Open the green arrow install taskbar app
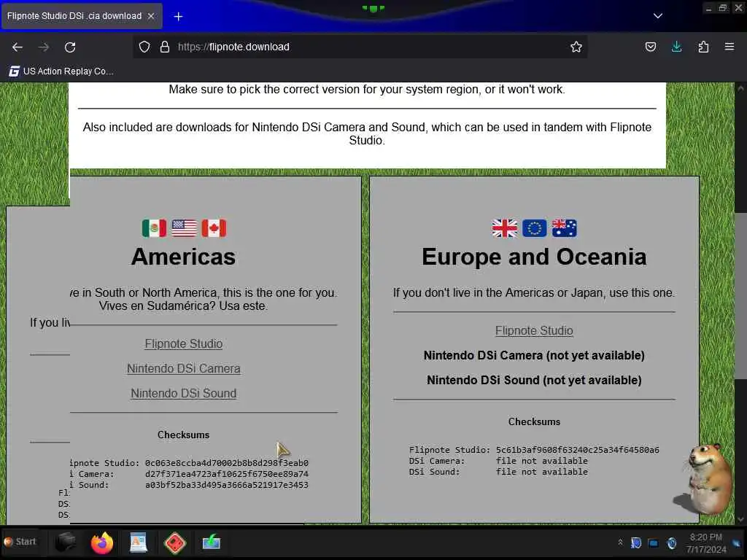 click(211, 542)
